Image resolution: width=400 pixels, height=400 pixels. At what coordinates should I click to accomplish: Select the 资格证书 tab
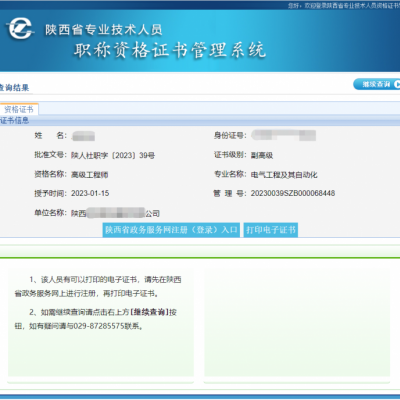point(19,109)
